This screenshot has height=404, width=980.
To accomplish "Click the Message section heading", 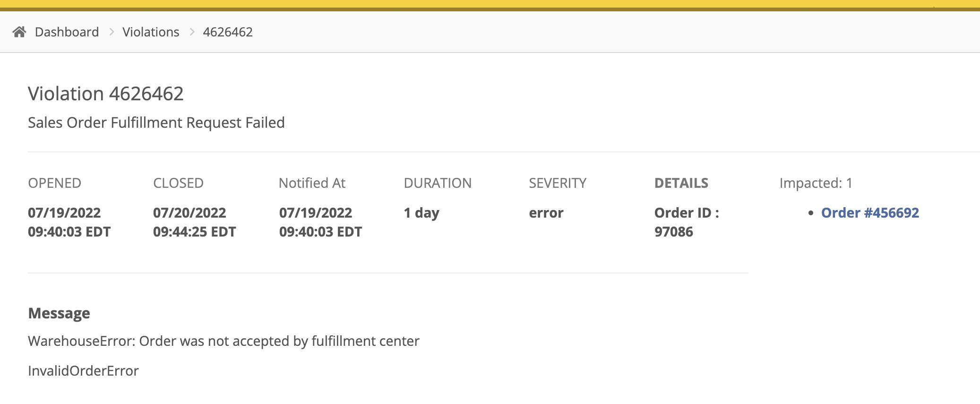I will click(59, 313).
